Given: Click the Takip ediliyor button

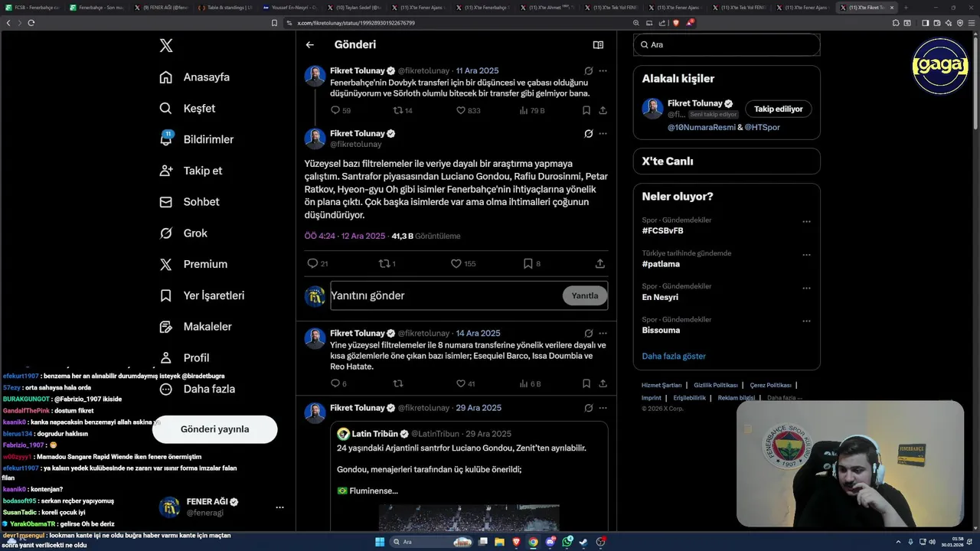Looking at the screenshot, I should (x=778, y=109).
